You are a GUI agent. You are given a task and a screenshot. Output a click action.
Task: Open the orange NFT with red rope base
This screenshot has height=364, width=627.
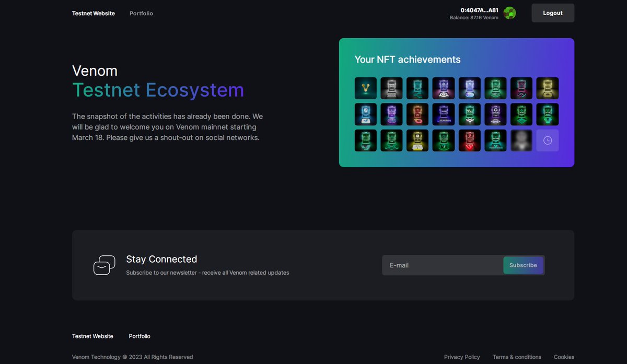[417, 114]
